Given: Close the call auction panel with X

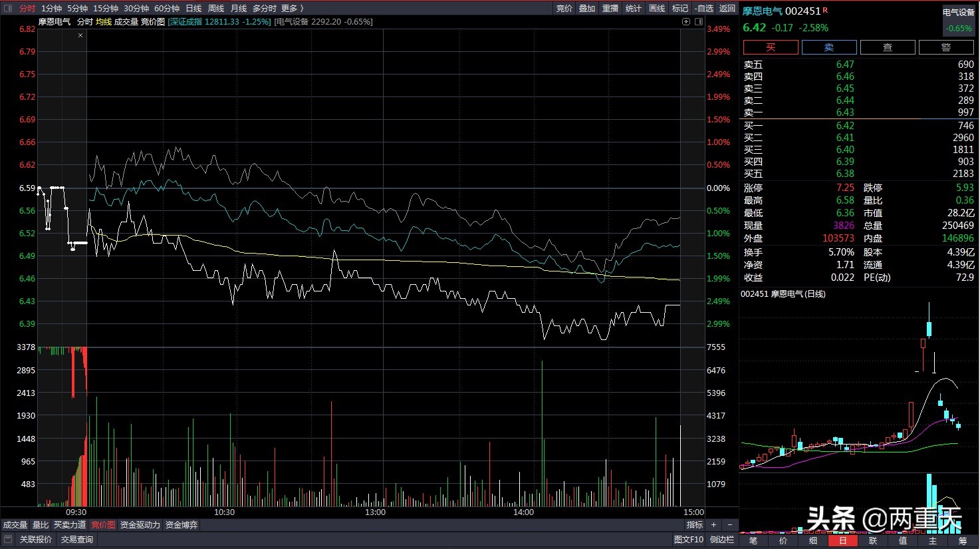Looking at the screenshot, I should pos(80,35).
